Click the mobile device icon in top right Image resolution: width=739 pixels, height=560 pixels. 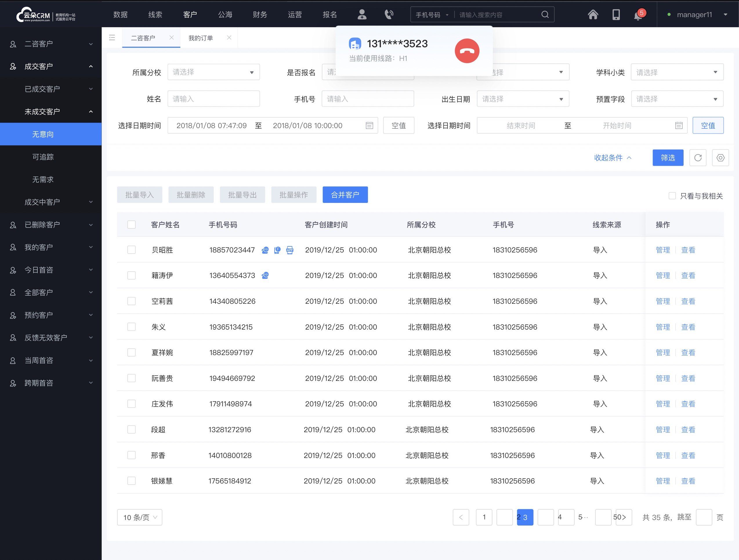pos(615,15)
